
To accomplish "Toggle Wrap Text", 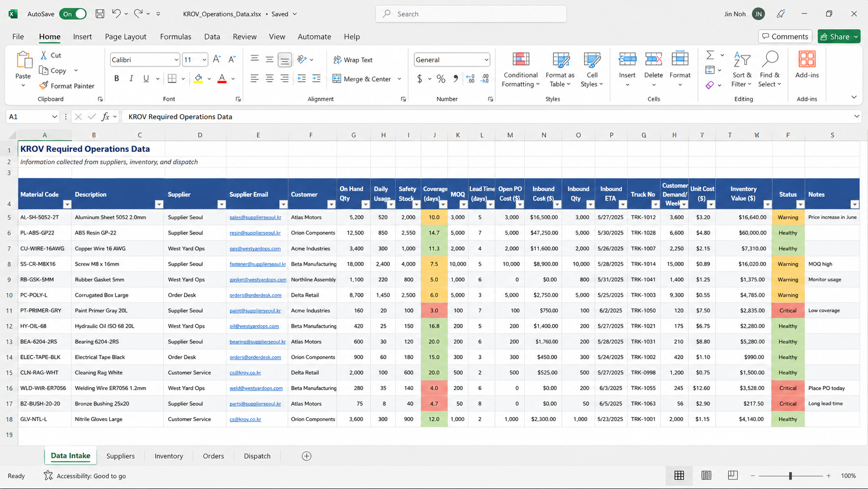I will coord(353,60).
